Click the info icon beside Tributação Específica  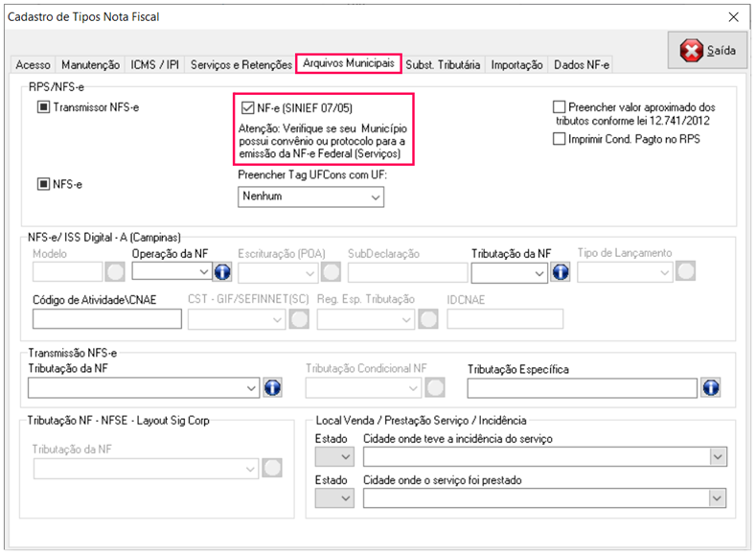click(x=710, y=387)
